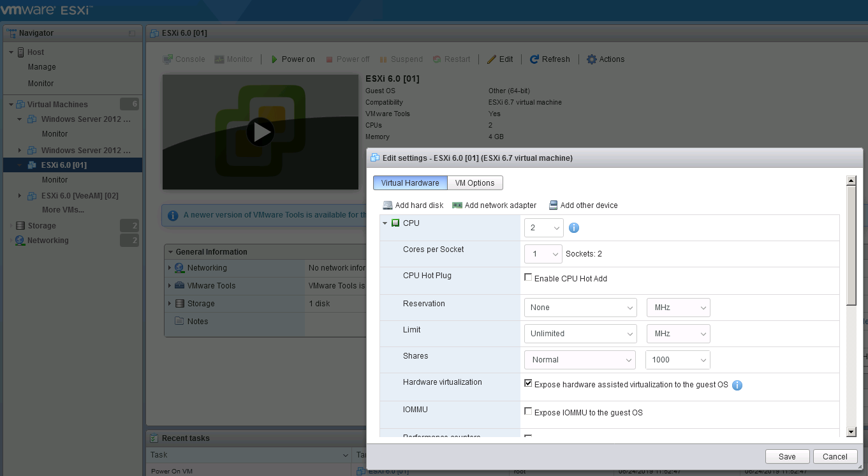Cancel the Edit settings dialog
The image size is (868, 476).
[835, 457]
